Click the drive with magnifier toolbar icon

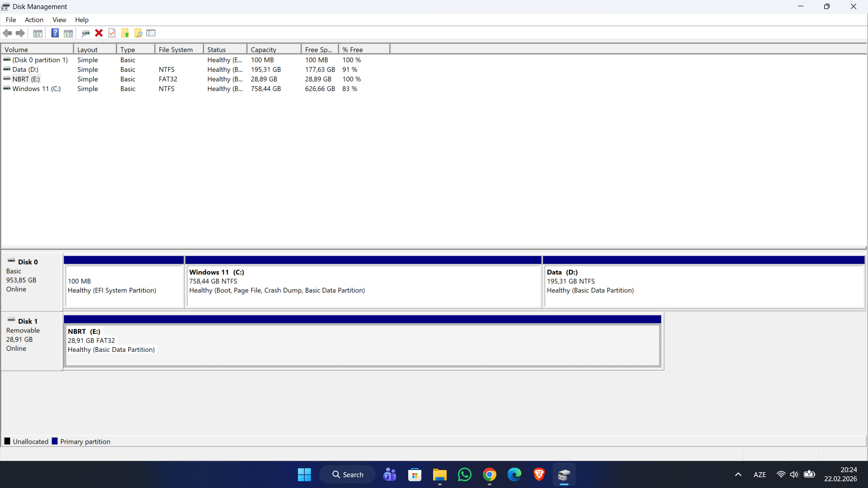coord(85,33)
